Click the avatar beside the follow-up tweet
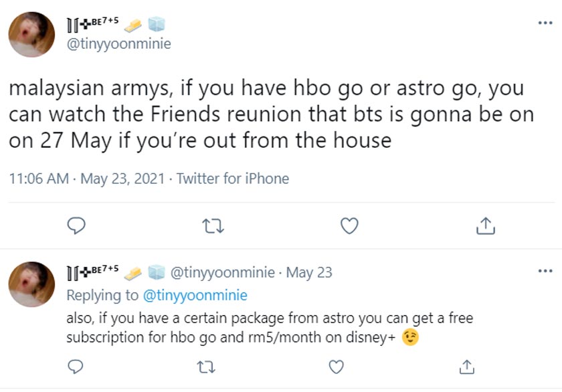 [x=31, y=284]
